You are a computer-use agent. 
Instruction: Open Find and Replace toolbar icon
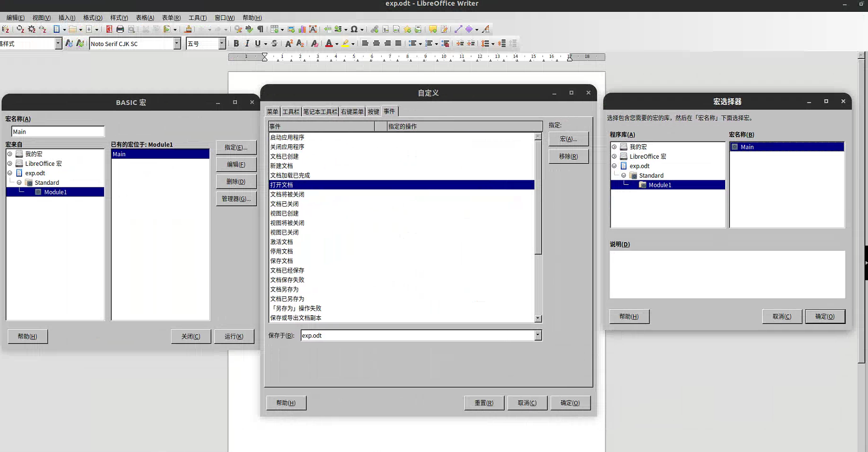tap(238, 29)
